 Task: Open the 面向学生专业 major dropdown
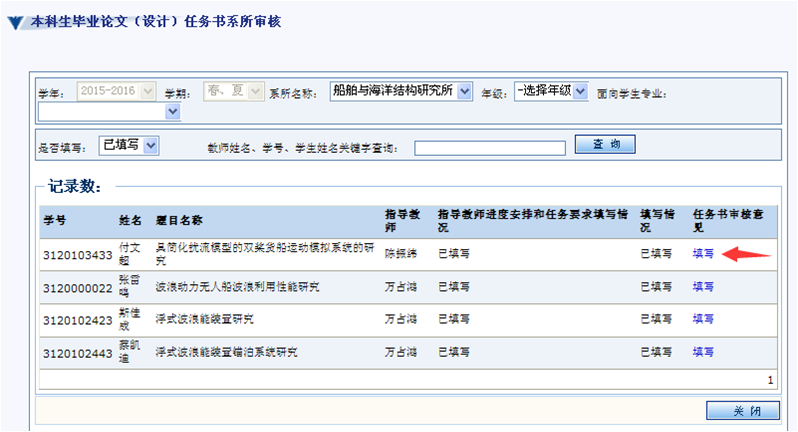tap(109, 112)
